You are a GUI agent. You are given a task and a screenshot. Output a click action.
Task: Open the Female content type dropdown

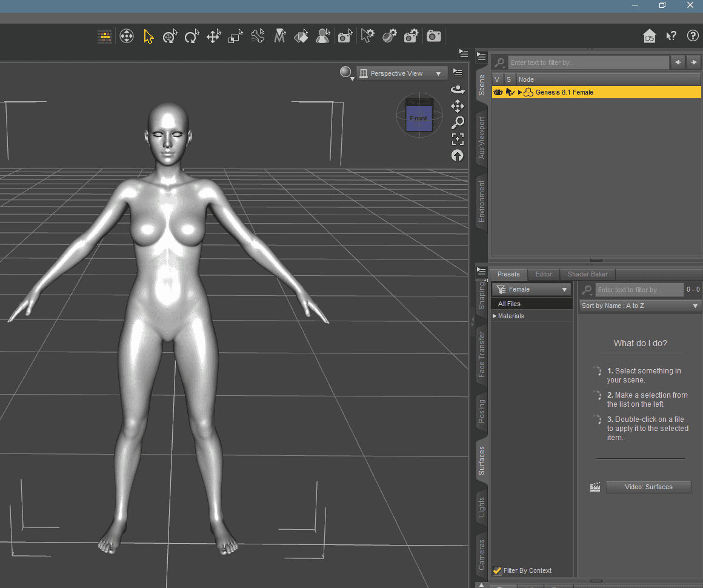pyautogui.click(x=531, y=289)
